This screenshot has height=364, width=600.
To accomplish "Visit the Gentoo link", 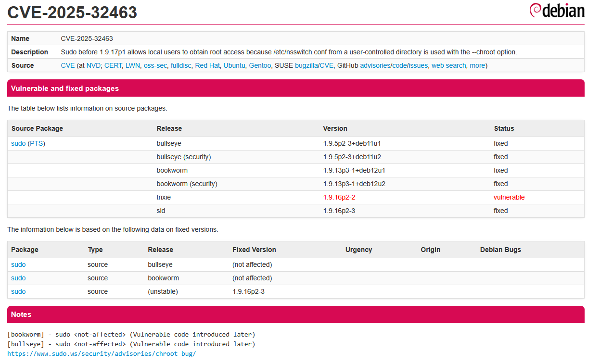I will [260, 65].
